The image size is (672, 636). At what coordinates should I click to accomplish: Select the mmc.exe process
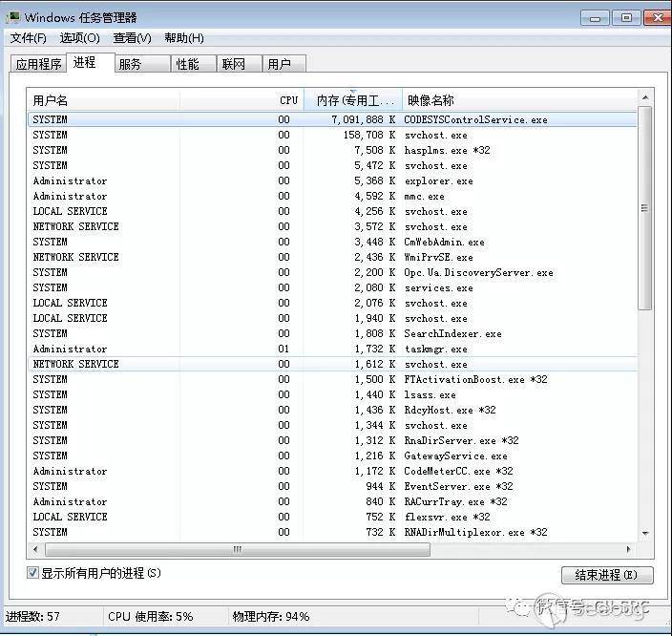coord(332,196)
